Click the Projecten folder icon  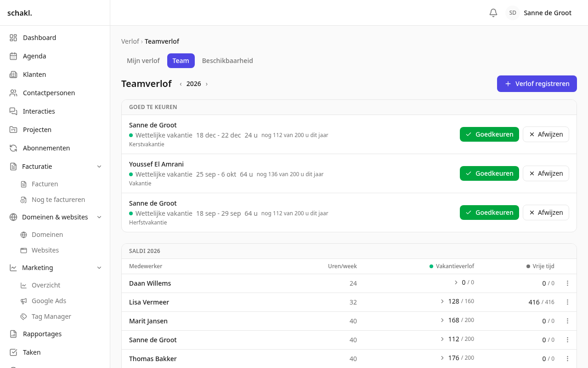click(13, 130)
